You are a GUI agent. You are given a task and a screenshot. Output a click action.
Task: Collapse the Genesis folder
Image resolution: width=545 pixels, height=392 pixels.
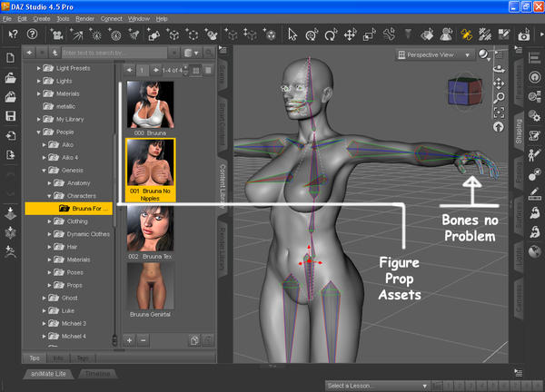[45, 171]
